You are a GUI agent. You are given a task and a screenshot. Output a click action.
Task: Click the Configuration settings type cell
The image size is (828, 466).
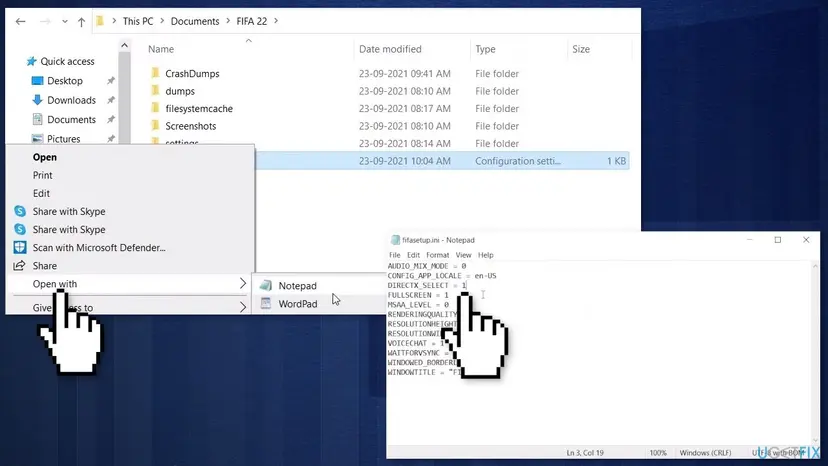click(x=518, y=161)
